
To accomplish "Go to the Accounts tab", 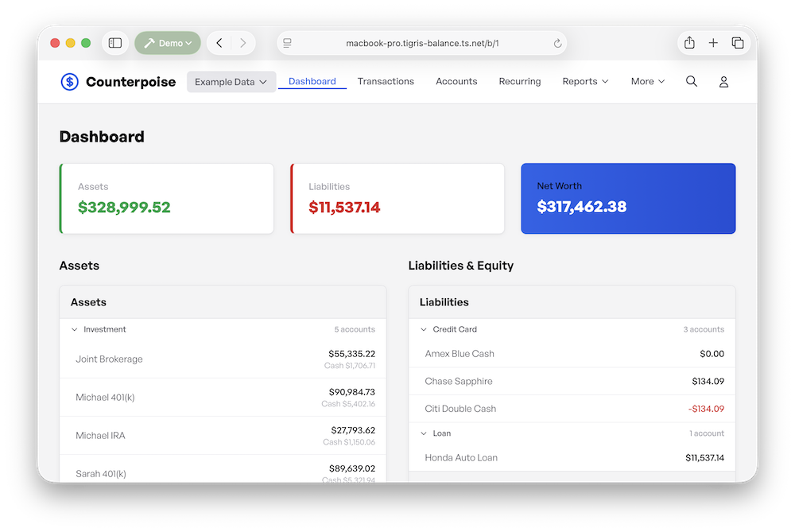I will pyautogui.click(x=456, y=81).
